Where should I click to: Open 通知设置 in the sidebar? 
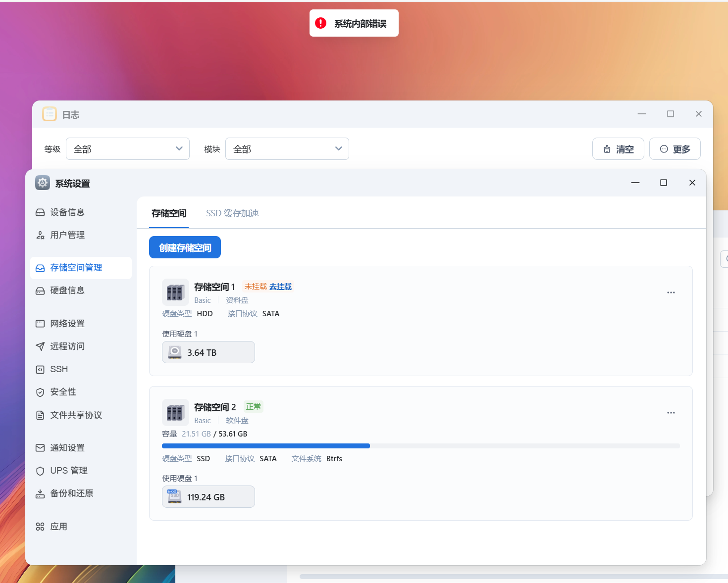click(x=81, y=448)
